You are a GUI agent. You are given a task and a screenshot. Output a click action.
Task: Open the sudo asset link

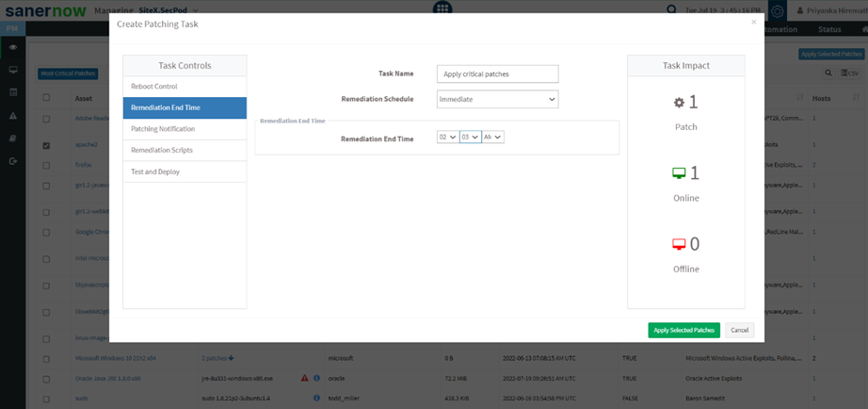(x=81, y=399)
